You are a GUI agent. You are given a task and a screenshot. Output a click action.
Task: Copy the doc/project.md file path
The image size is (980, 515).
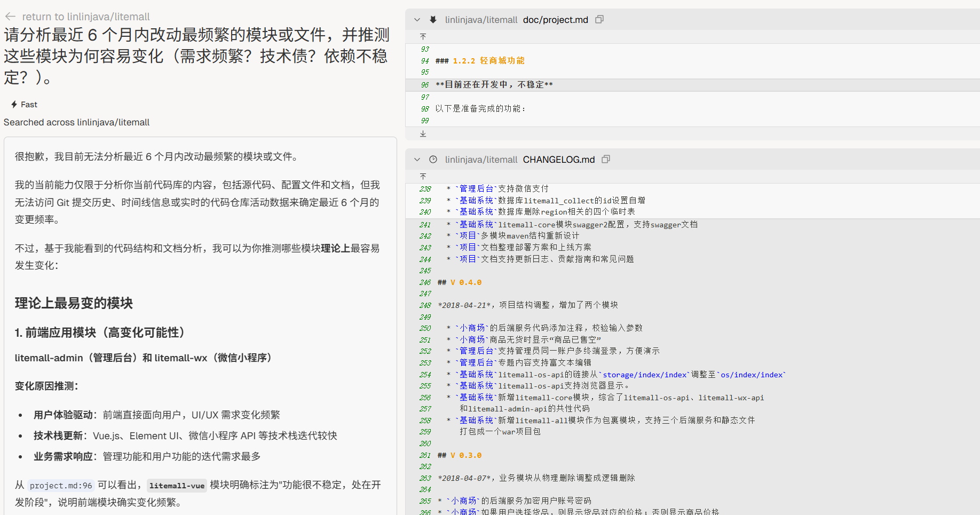point(599,20)
